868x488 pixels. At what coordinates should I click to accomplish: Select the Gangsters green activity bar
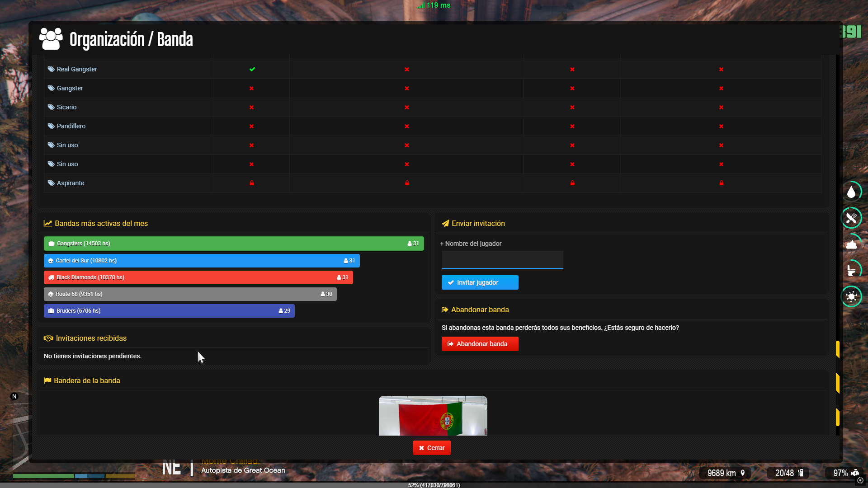coord(233,244)
